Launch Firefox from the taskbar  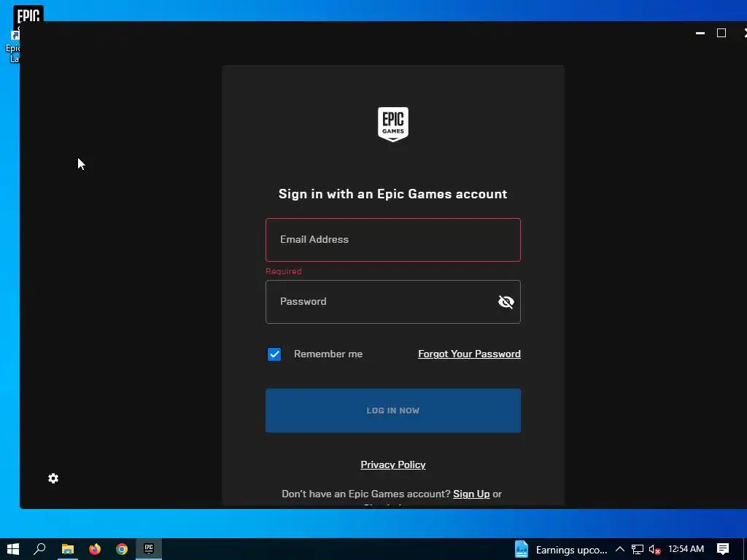tap(95, 549)
